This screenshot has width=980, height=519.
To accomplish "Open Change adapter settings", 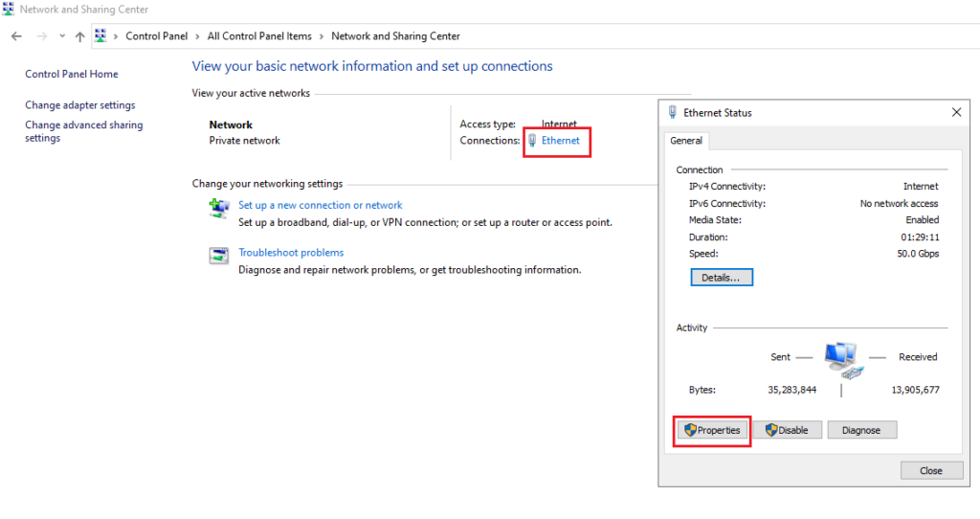I will pos(80,105).
